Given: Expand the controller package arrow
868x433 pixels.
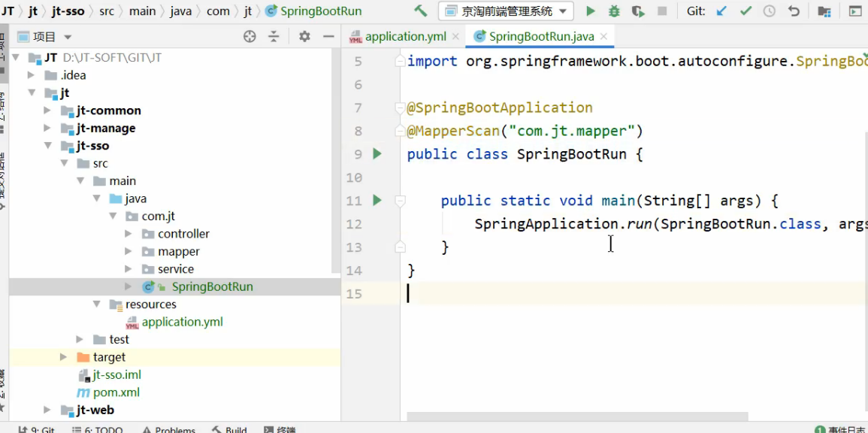Looking at the screenshot, I should [129, 234].
